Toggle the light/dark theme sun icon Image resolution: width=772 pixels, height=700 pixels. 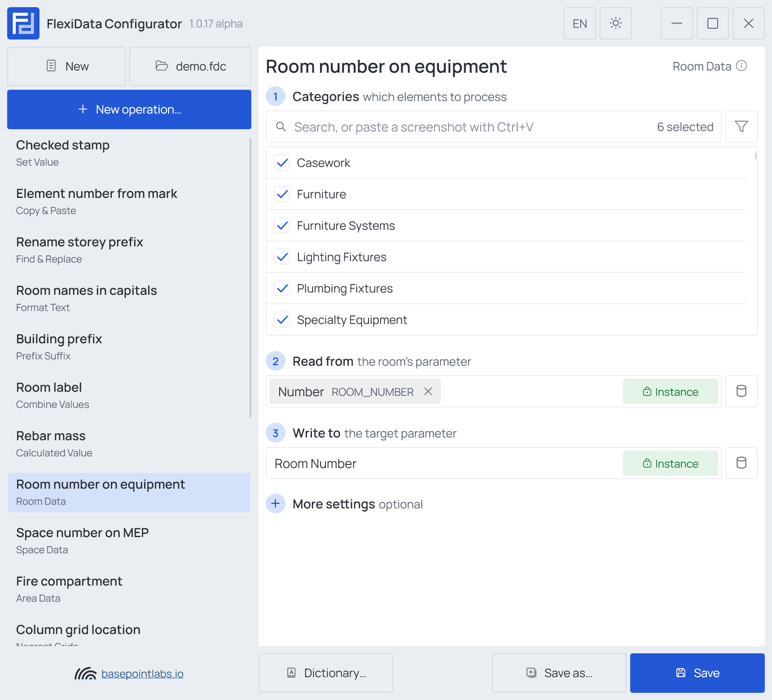[x=616, y=23]
